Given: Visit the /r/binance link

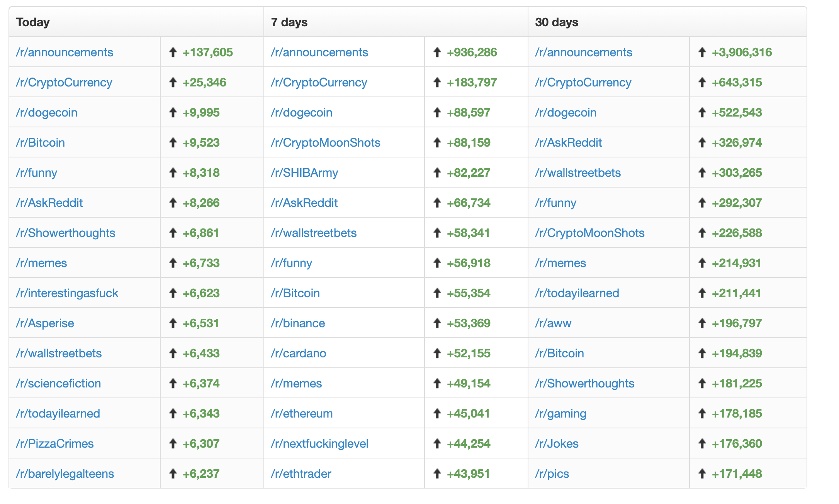Looking at the screenshot, I should coord(298,323).
